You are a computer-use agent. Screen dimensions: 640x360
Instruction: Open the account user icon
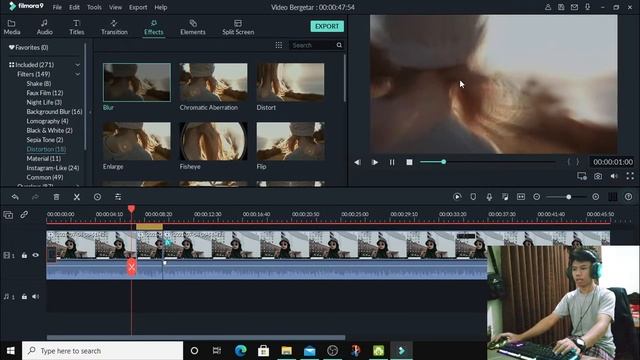(548, 7)
